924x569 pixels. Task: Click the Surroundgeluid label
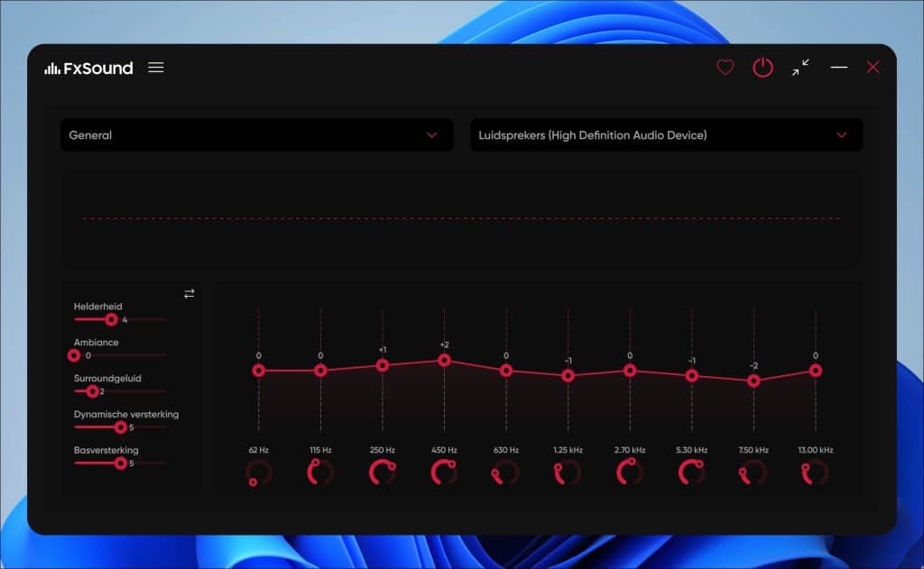pos(107,378)
